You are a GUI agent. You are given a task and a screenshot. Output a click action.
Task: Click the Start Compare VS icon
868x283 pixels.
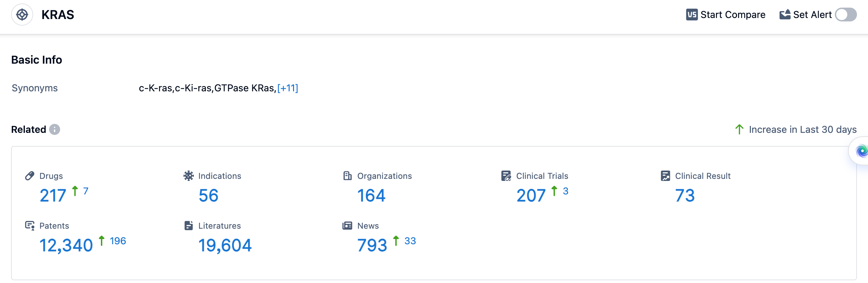click(692, 15)
